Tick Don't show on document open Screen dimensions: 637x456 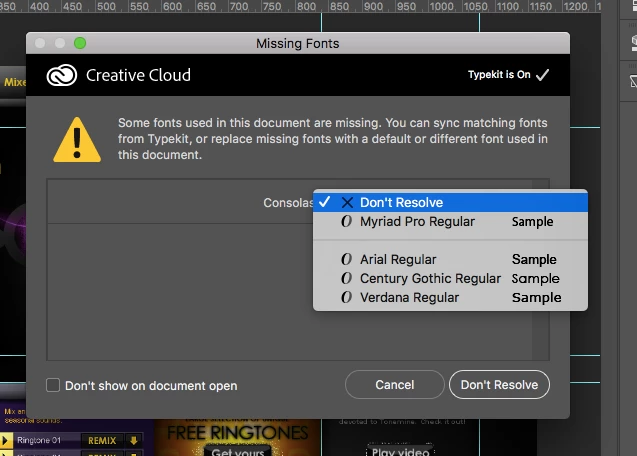[x=53, y=385]
